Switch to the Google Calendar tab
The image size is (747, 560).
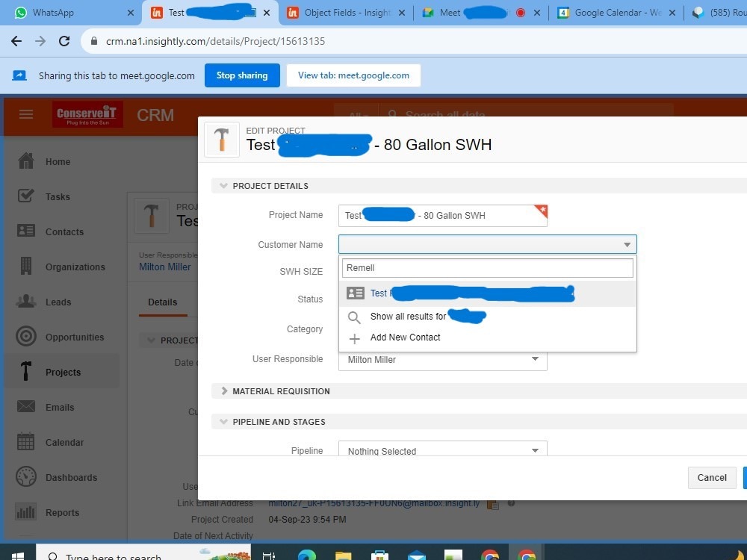coord(616,13)
